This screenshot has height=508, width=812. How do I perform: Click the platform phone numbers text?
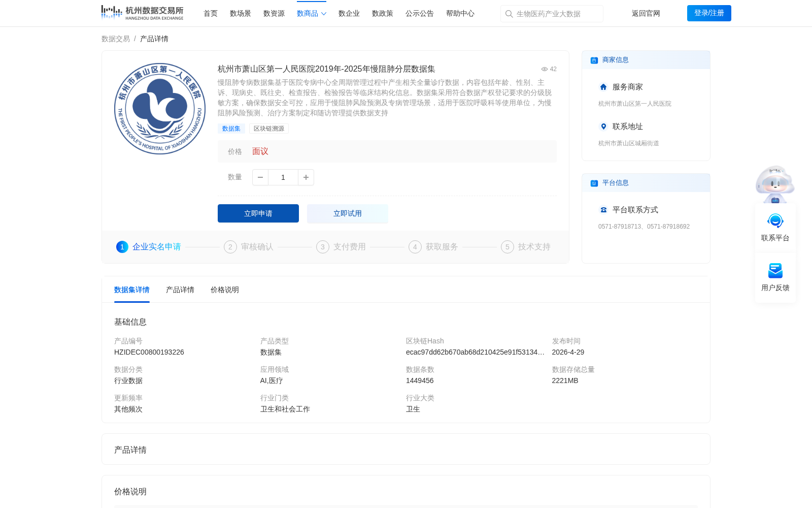pos(644,227)
